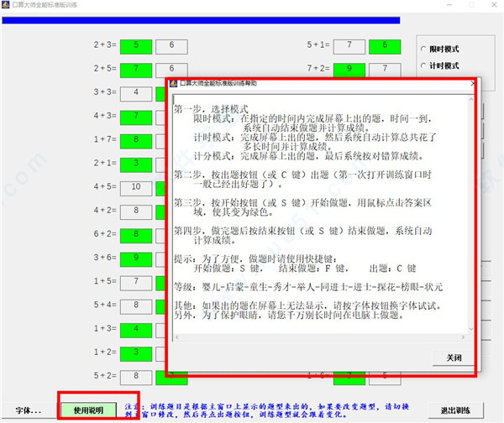Choose answer 6 for 2+3=
This screenshot has width=504, height=423.
pyautogui.click(x=171, y=46)
